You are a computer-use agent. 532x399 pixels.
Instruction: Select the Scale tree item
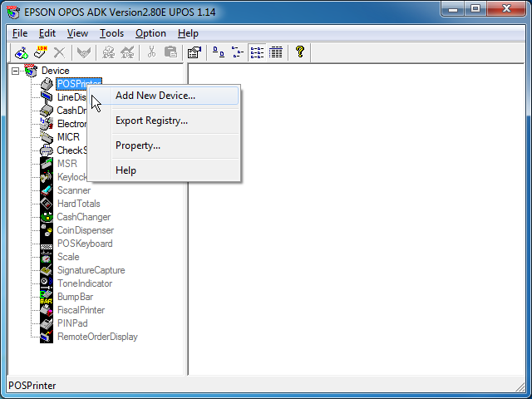coord(68,257)
